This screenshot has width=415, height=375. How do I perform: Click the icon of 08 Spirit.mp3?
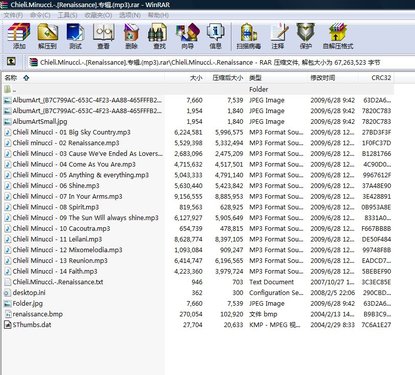click(x=8, y=207)
